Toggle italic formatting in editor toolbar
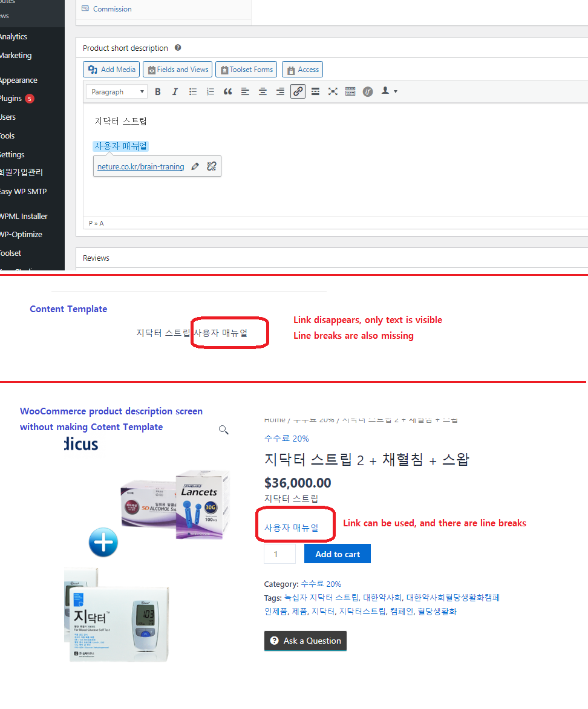The width and height of the screenshot is (588, 709). pyautogui.click(x=175, y=92)
